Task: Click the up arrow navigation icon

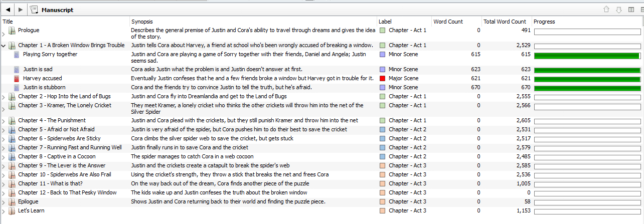Action: (x=606, y=10)
